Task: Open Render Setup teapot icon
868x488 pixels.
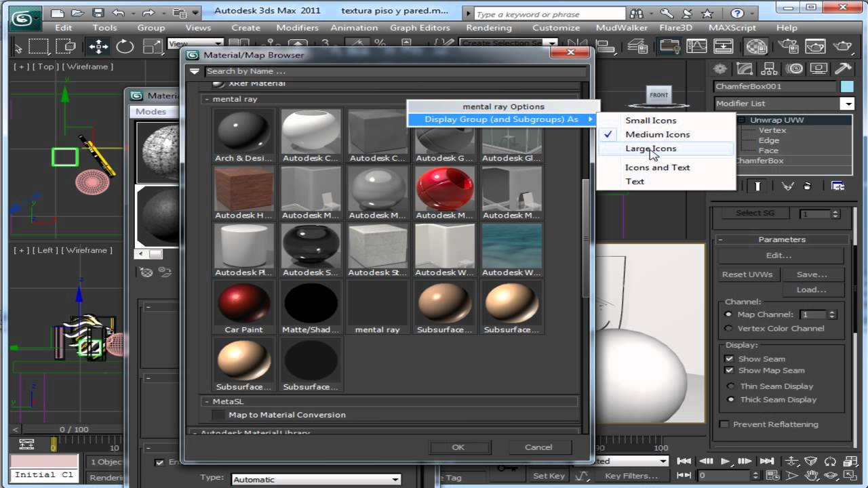Action: coord(787,46)
